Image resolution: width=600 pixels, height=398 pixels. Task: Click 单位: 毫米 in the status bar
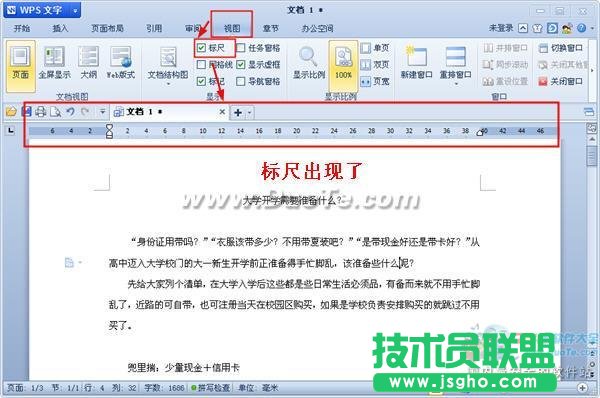[258, 388]
